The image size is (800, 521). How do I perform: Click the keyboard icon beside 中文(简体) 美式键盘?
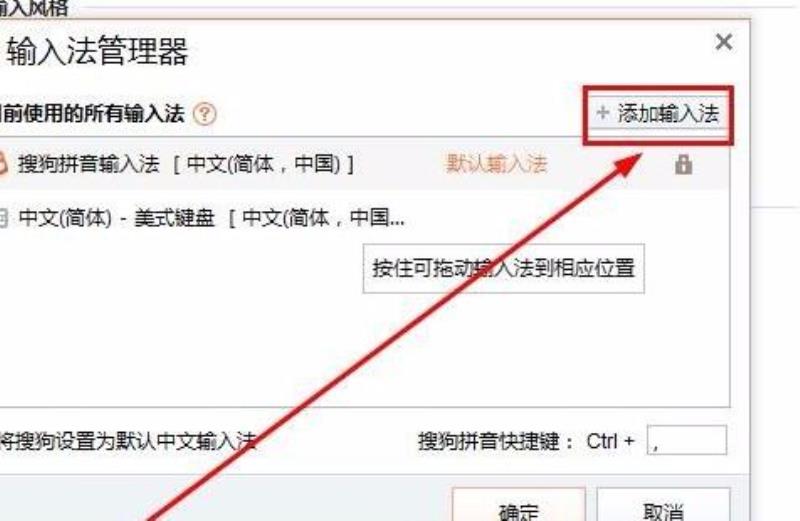3,218
